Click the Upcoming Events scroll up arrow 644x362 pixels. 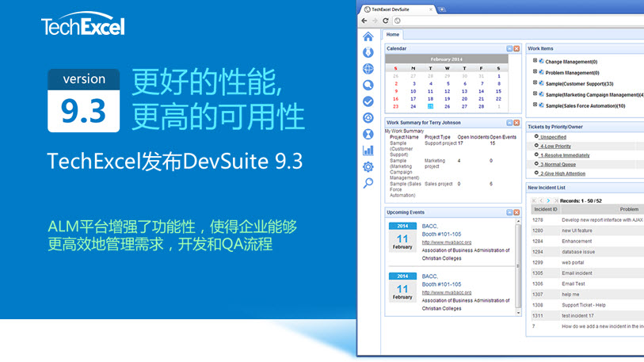[x=518, y=221]
